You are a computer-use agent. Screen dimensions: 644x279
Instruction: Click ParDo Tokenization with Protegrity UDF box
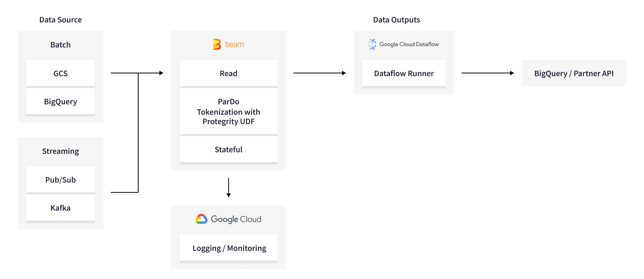(228, 111)
